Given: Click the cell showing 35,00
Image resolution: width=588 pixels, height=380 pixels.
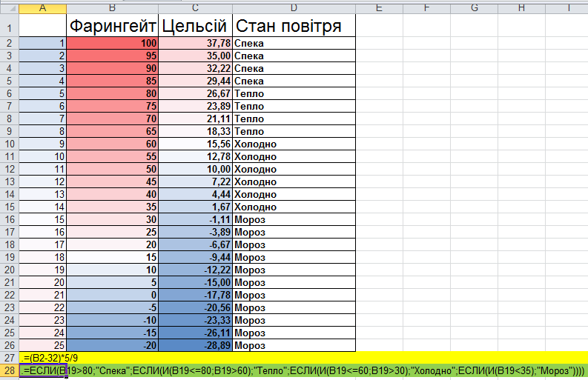Looking at the screenshot, I should click(x=195, y=56).
